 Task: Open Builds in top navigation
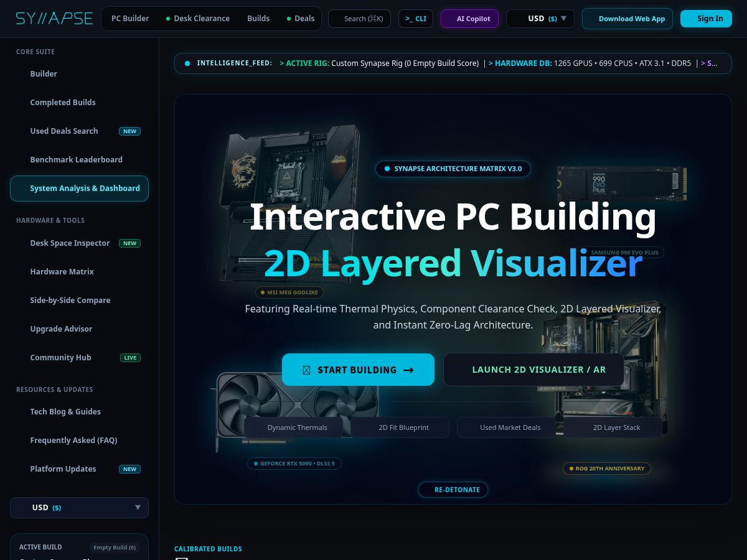[258, 19]
